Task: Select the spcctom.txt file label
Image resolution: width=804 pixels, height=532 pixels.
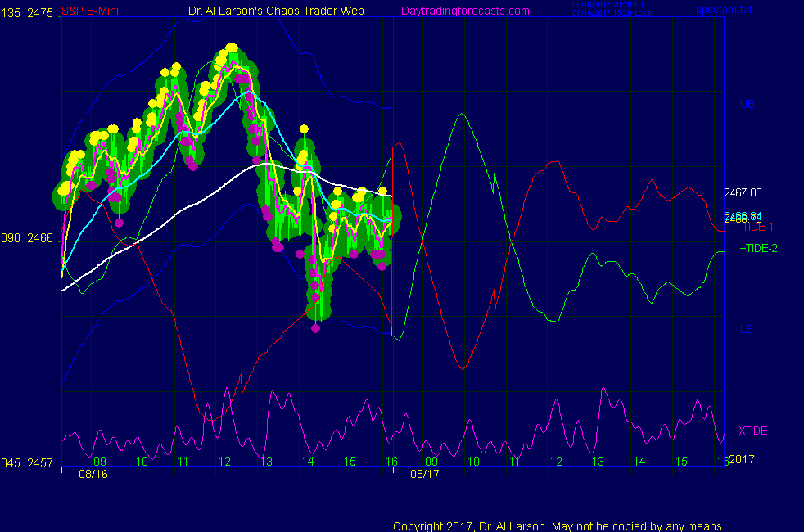Action: [723, 11]
